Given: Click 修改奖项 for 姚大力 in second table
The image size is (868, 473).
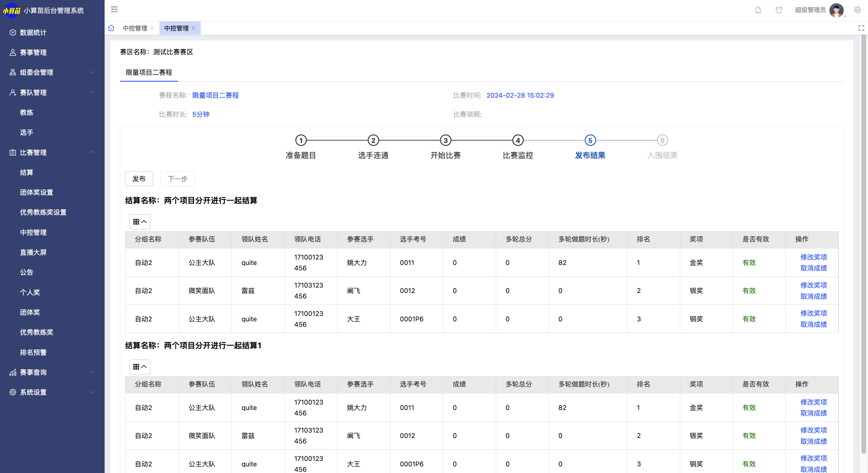Looking at the screenshot, I should tap(813, 402).
